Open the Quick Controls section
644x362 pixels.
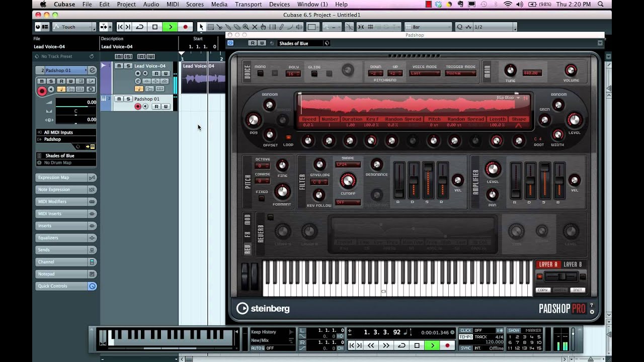[65, 286]
